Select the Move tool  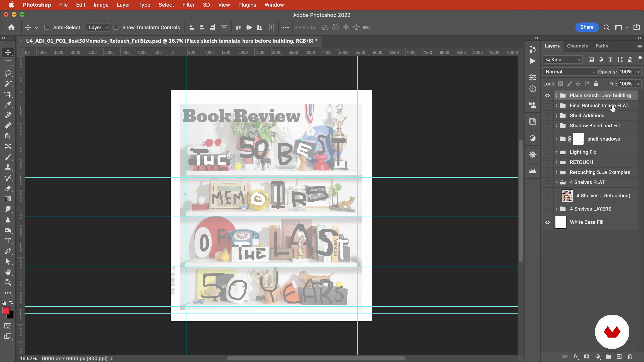pyautogui.click(x=8, y=52)
